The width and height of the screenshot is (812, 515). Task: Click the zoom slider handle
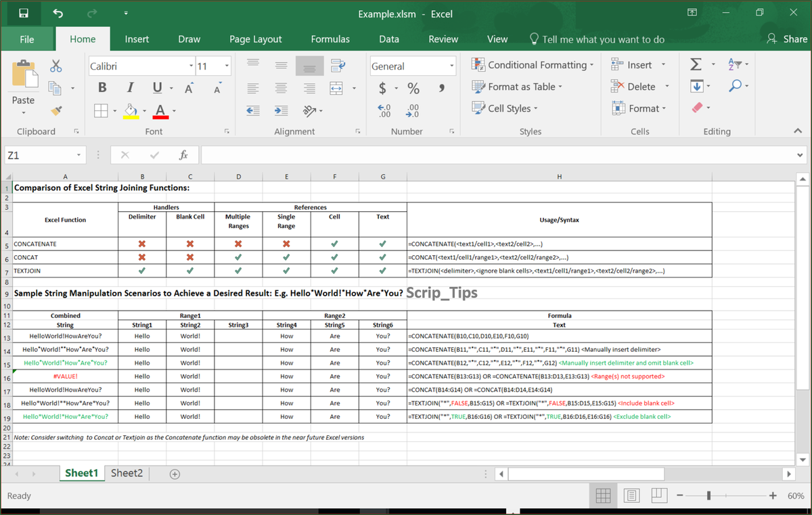pos(708,496)
